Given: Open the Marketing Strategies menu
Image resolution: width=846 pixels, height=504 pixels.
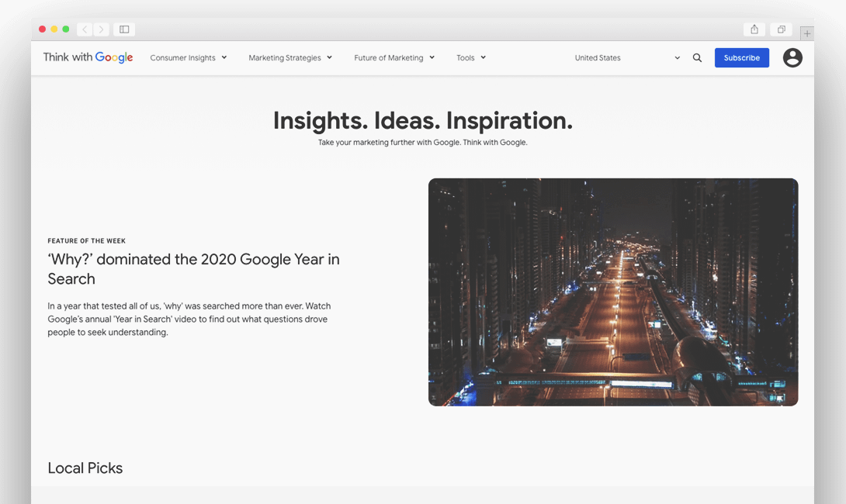Looking at the screenshot, I should (x=284, y=57).
